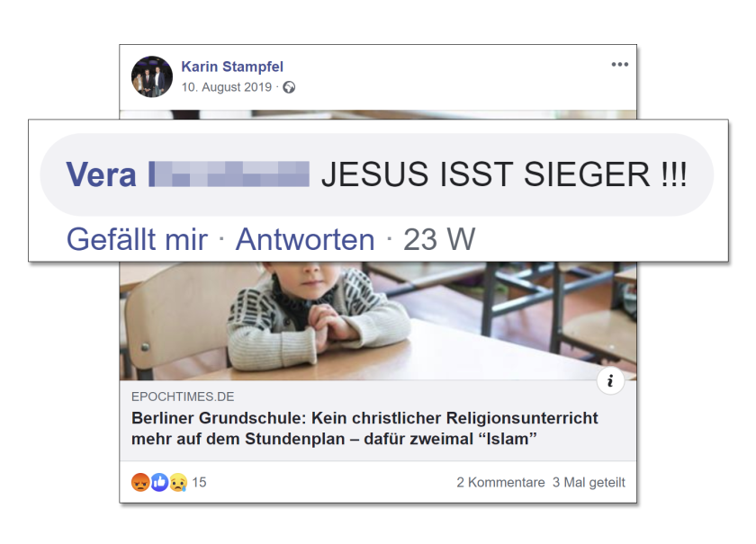Open Karin Stampfel's profile name link
Image resolution: width=756 pixels, height=544 pixels.
[232, 67]
